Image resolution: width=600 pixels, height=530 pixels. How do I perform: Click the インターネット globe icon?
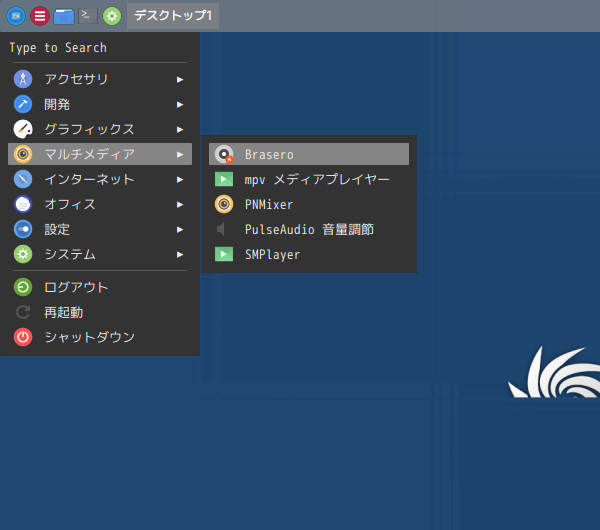(23, 179)
